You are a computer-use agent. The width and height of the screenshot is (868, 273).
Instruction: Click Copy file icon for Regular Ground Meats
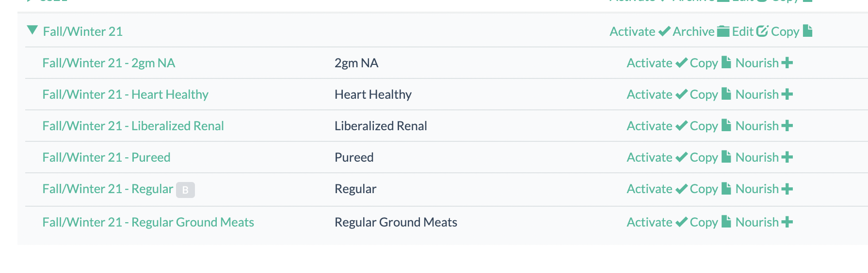726,222
